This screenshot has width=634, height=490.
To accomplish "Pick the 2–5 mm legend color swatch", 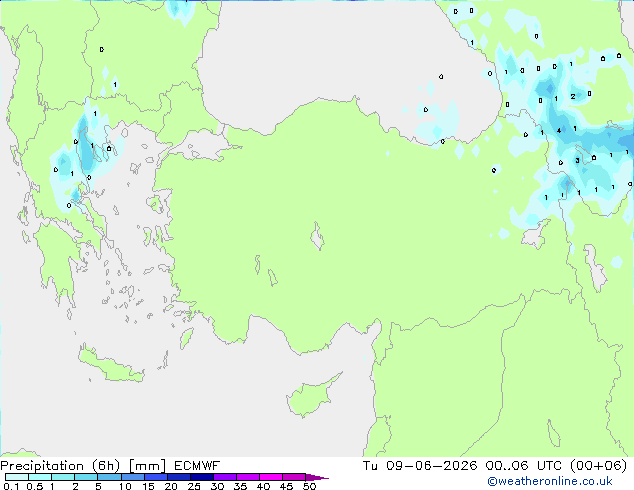I will (x=86, y=477).
